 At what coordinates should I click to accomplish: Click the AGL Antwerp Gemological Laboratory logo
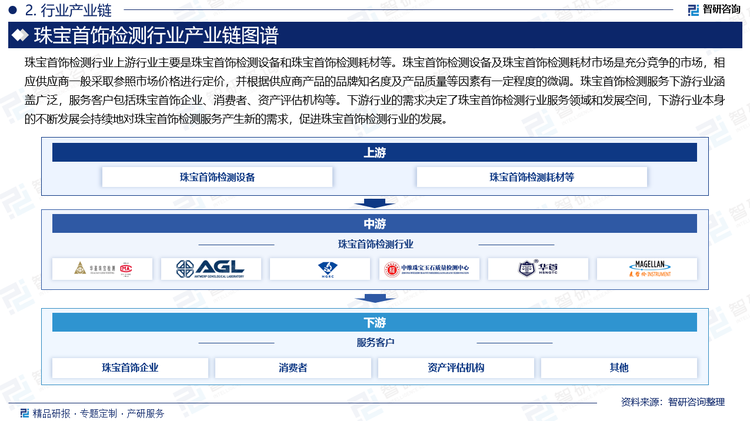pyautogui.click(x=210, y=269)
